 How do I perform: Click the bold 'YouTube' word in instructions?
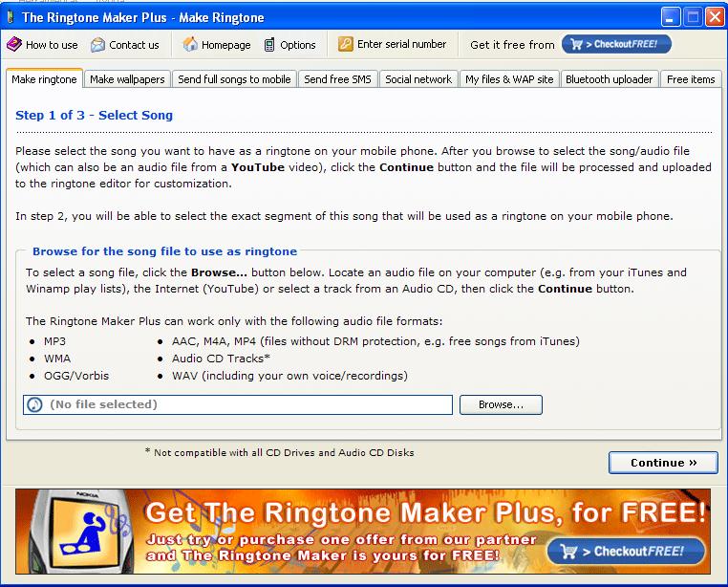258,167
